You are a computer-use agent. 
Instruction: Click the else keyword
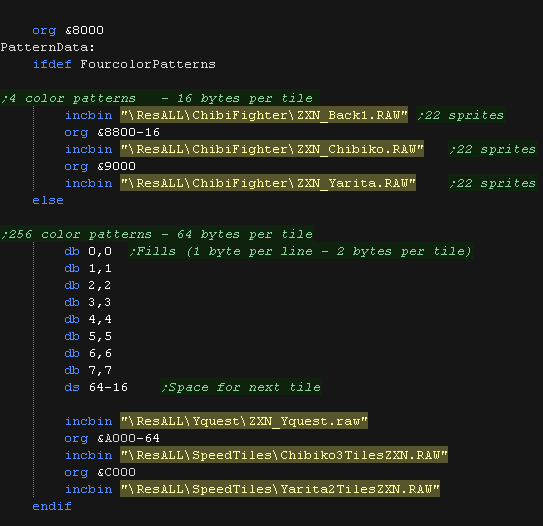48,200
